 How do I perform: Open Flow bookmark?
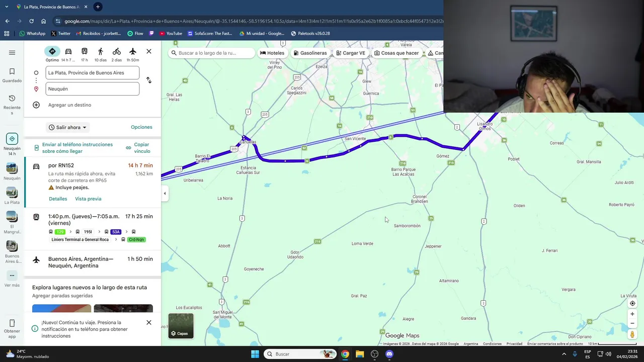(135, 34)
